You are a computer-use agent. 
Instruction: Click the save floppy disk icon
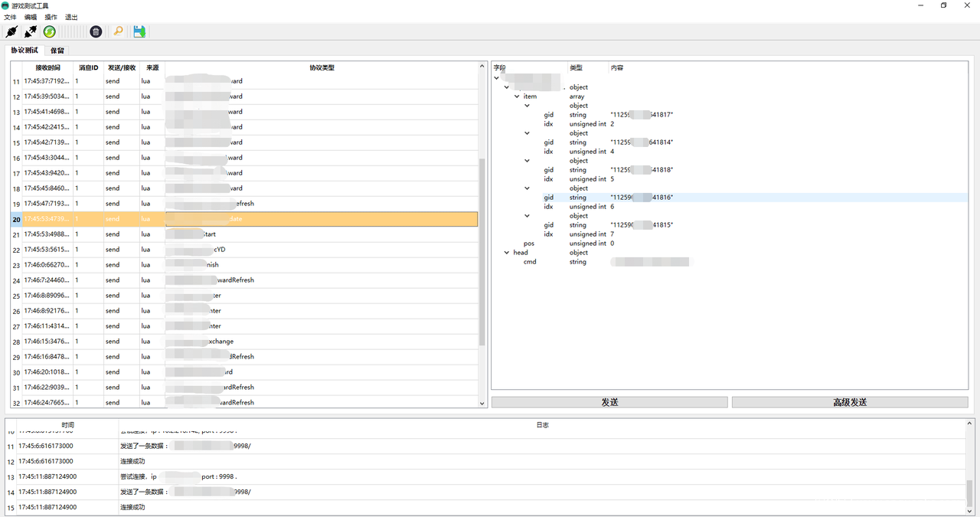coord(139,31)
